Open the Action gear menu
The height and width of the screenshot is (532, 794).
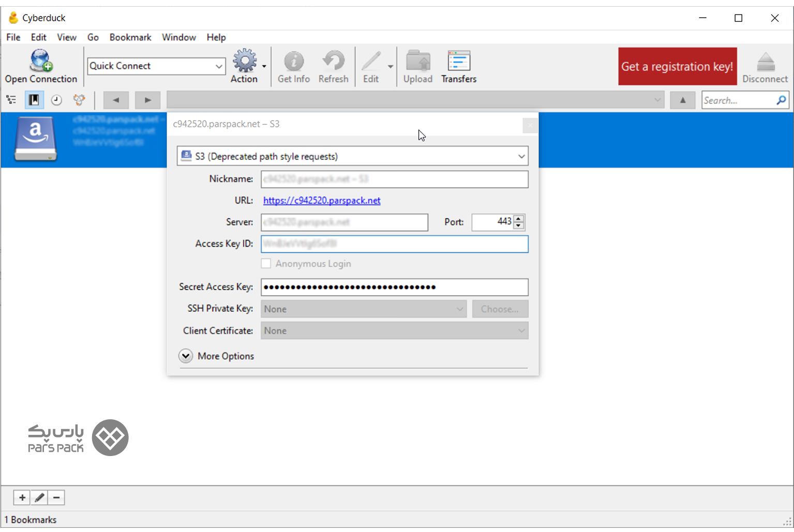(245, 62)
